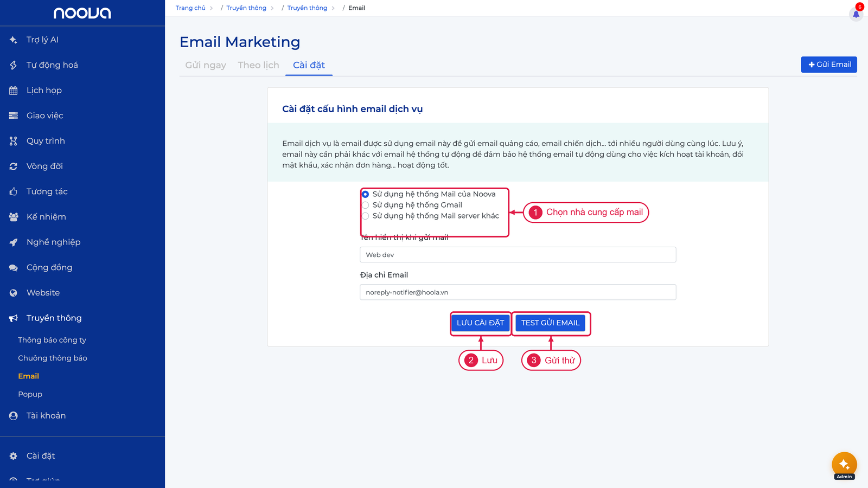Select Email submenu item in sidebar
Image resolution: width=868 pixels, height=488 pixels.
29,376
